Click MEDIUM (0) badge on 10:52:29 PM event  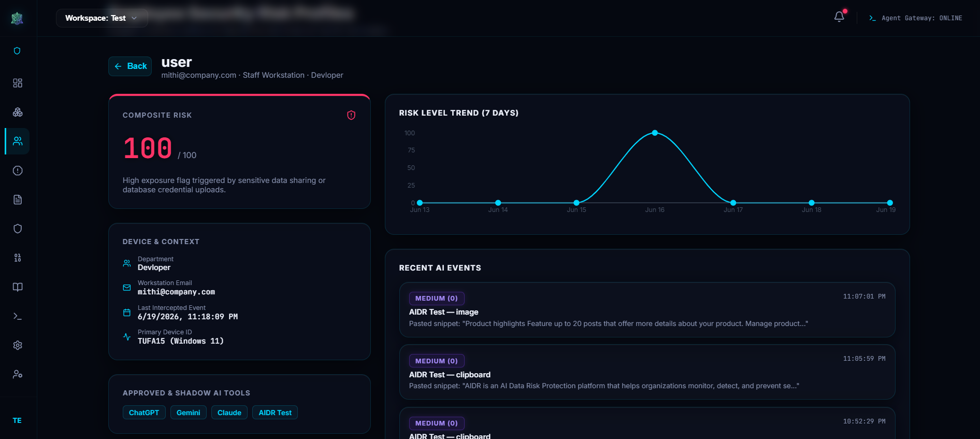(437, 423)
